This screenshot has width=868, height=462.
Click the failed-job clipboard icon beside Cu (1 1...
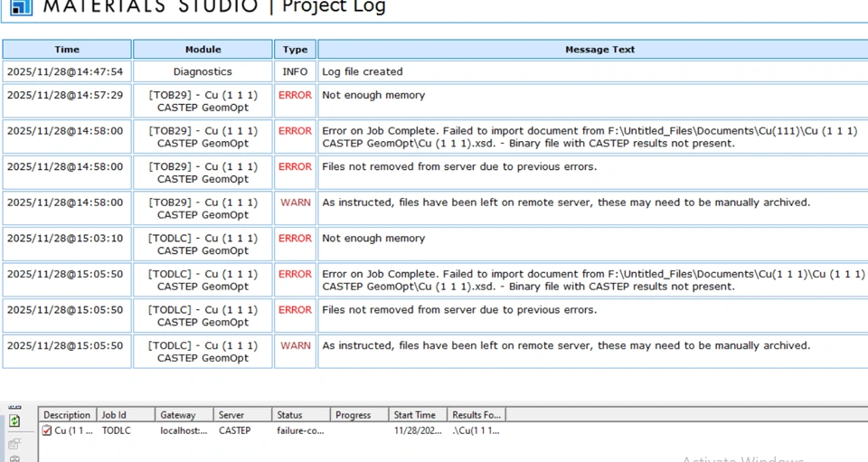[x=47, y=430]
